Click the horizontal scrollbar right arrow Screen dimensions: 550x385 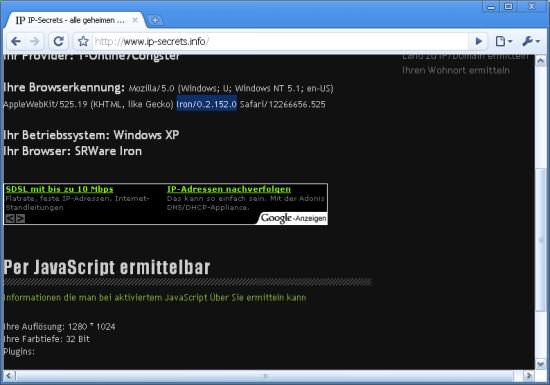point(529,376)
